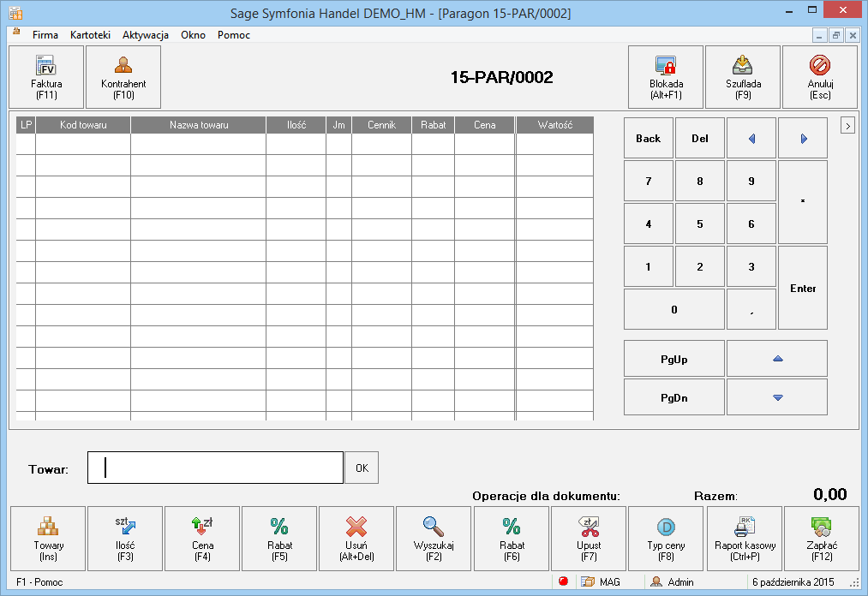Confirm the product with the OK button
868x596 pixels.
pos(362,468)
